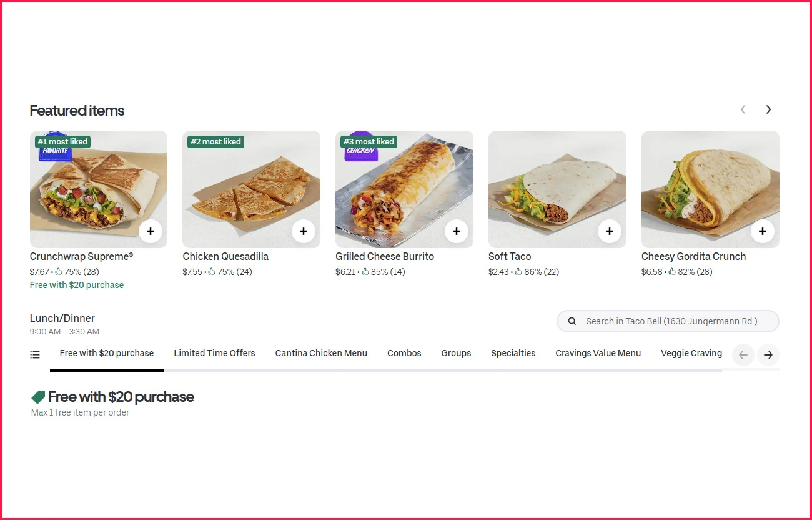The image size is (812, 520).
Task: Switch to Cantina Chicken Menu tab
Action: pos(321,353)
